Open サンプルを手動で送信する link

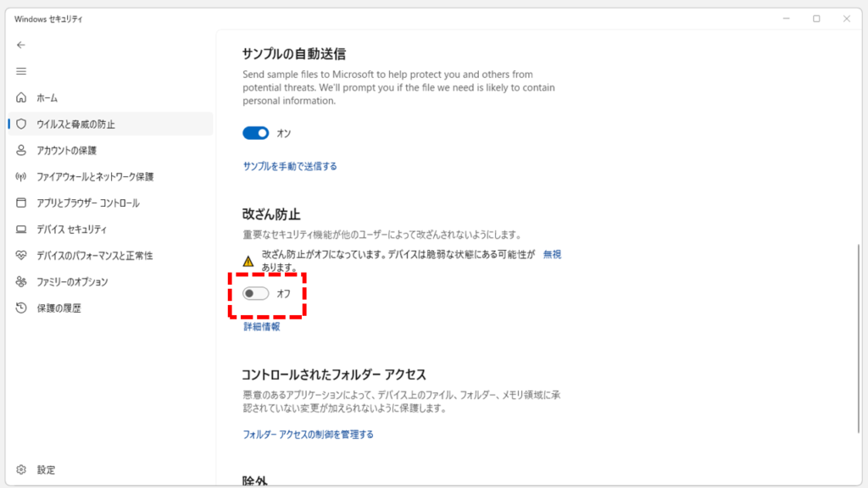click(x=290, y=166)
